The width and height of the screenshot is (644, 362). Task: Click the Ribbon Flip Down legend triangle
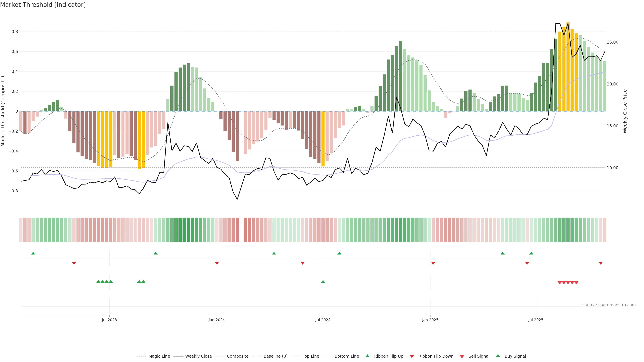tap(412, 356)
